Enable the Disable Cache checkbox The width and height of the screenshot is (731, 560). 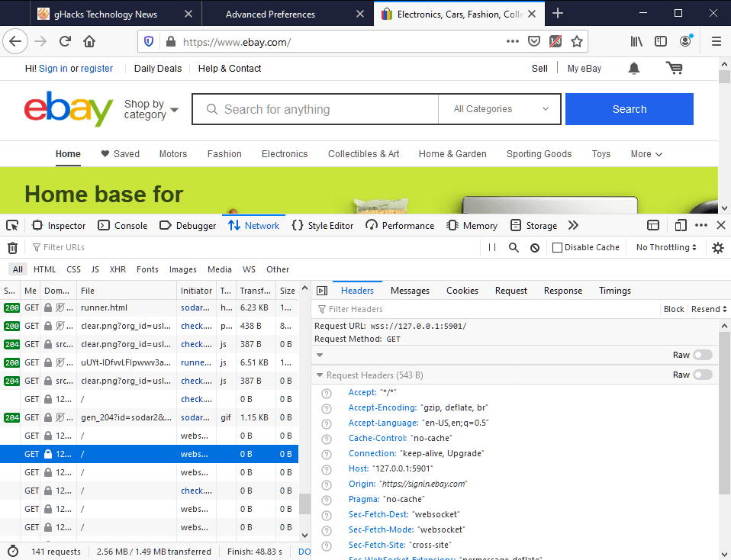pos(557,247)
